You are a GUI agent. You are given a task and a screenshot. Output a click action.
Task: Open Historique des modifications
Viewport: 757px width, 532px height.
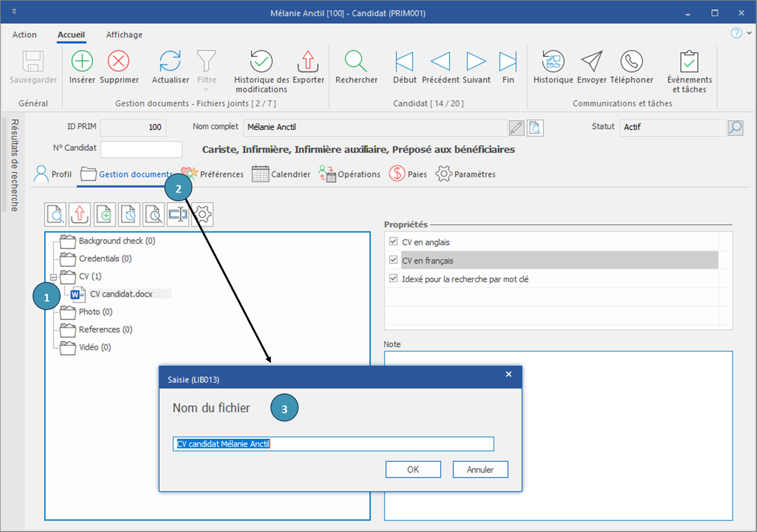[x=261, y=62]
